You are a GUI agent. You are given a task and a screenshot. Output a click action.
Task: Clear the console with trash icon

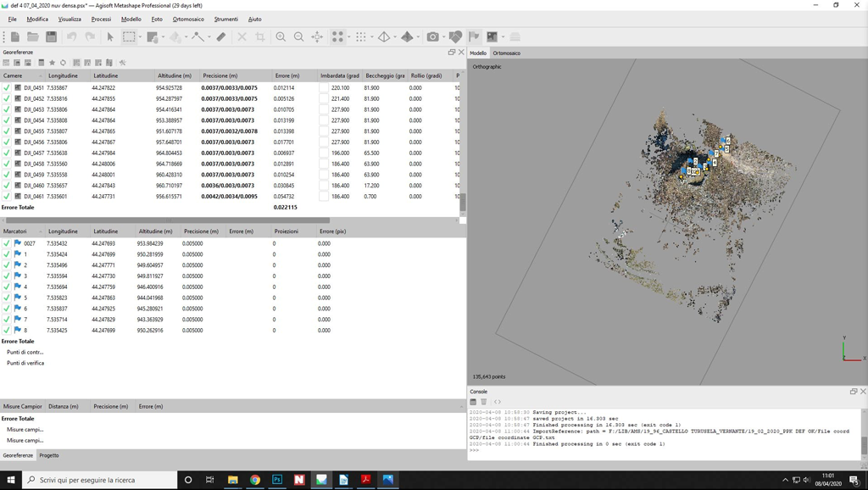point(484,402)
